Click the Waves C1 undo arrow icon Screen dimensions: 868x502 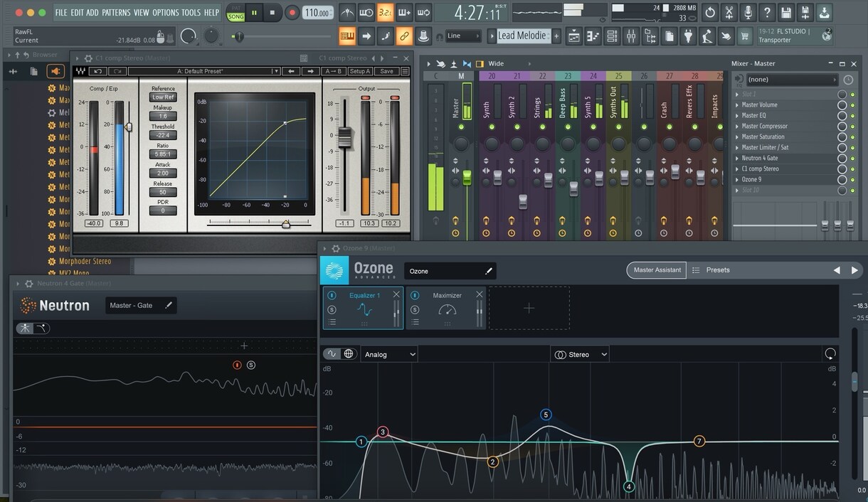coord(98,71)
